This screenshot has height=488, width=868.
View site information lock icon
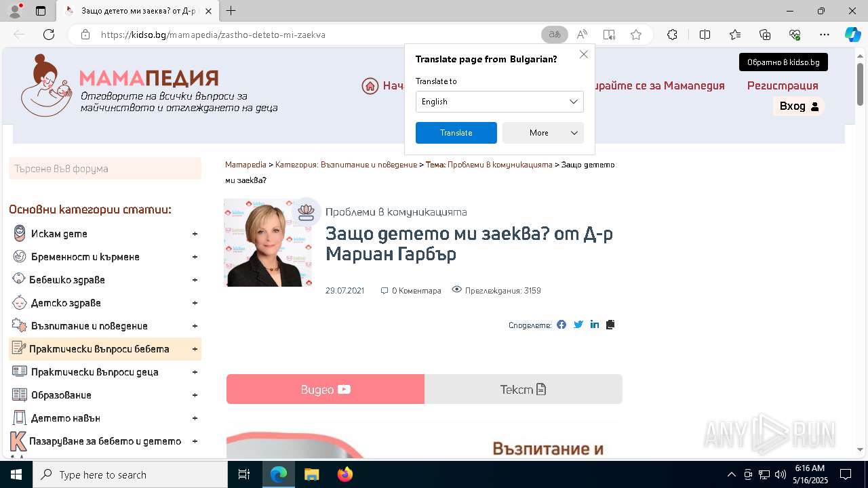(85, 35)
